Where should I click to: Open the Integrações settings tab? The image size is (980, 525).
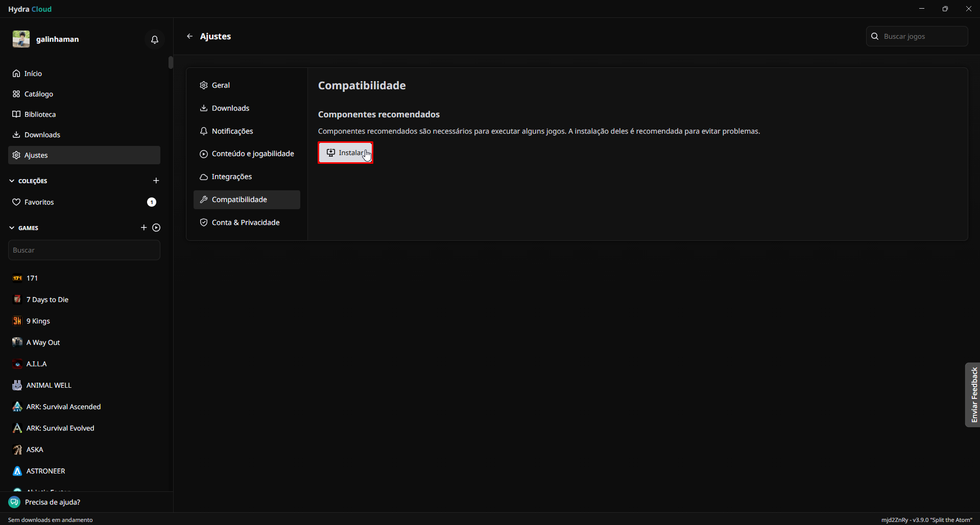point(231,177)
